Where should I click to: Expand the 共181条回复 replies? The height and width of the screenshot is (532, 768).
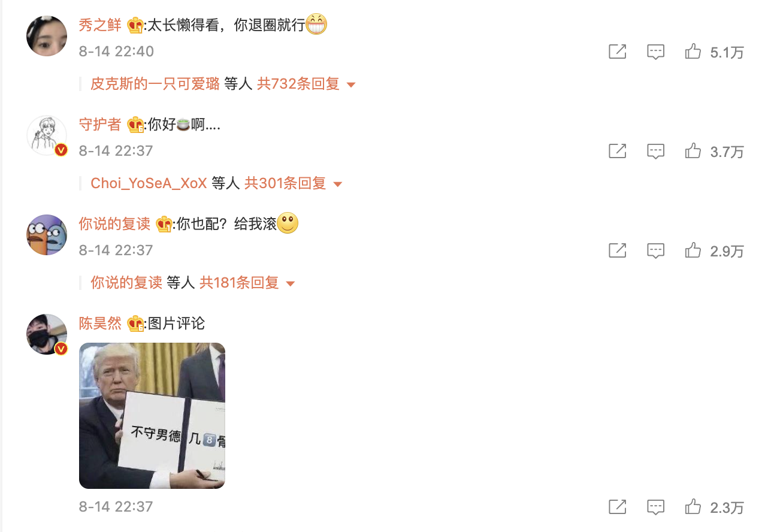[247, 283]
